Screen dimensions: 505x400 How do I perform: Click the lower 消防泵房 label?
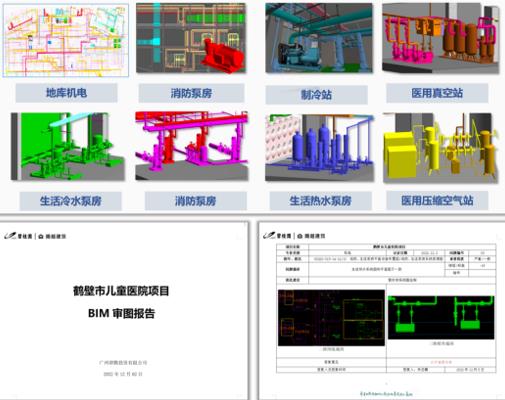point(196,201)
